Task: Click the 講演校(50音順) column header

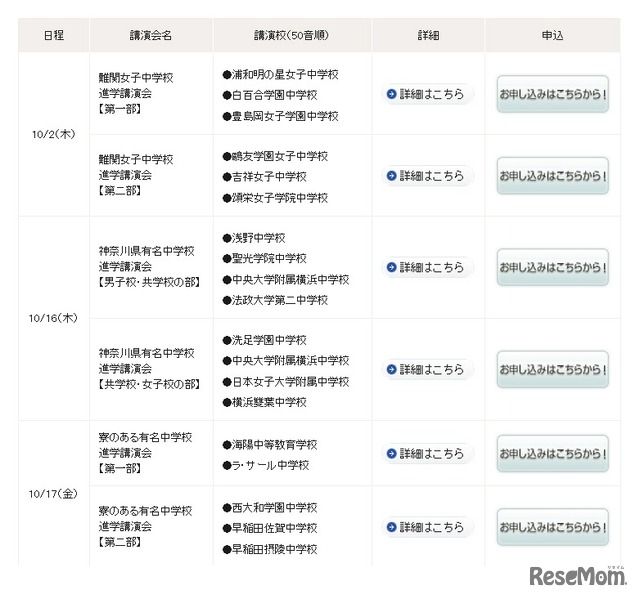Action: [x=292, y=35]
